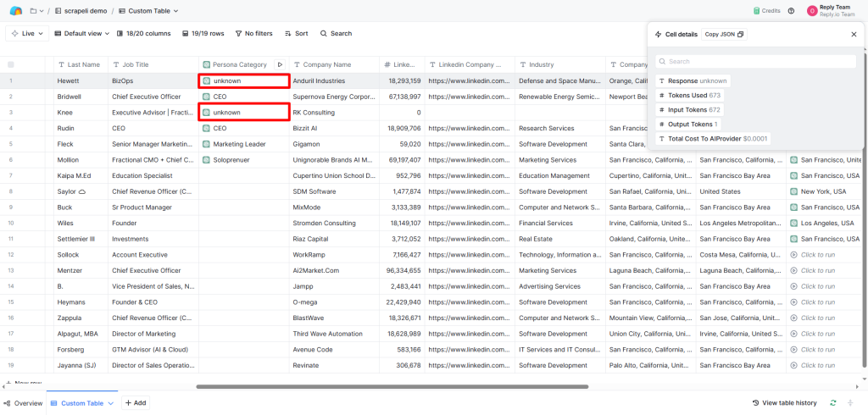Switch to the Overview tab
This screenshot has height=415, width=868.
[x=23, y=403]
